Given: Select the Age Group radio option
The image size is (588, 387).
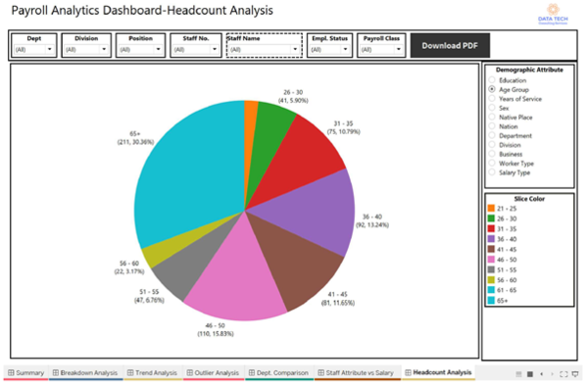Looking at the screenshot, I should click(x=492, y=89).
